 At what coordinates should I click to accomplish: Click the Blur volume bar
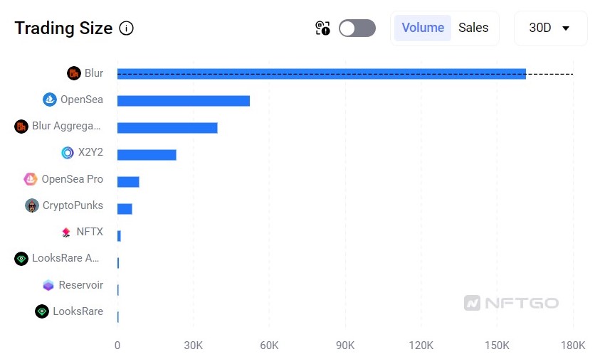coord(321,74)
